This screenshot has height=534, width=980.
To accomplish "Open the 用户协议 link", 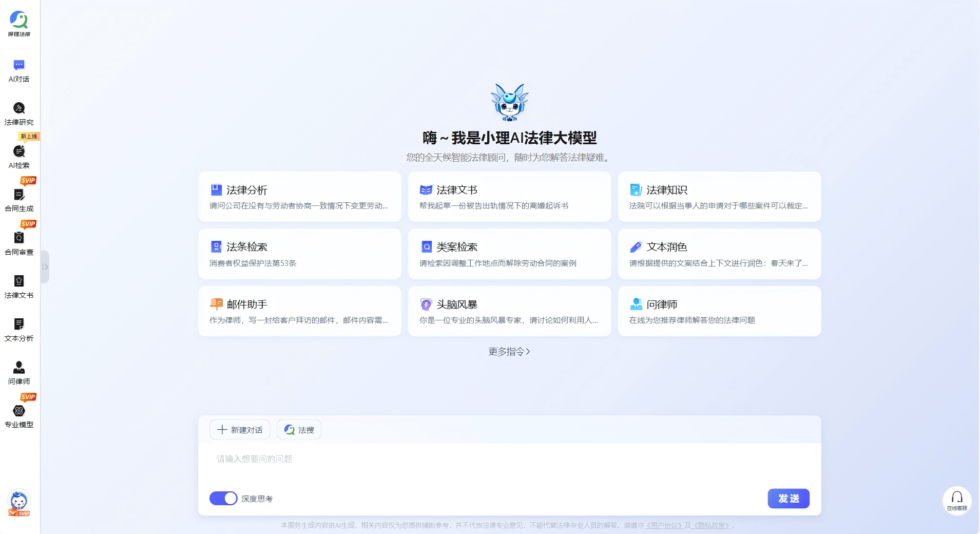I will [663, 525].
